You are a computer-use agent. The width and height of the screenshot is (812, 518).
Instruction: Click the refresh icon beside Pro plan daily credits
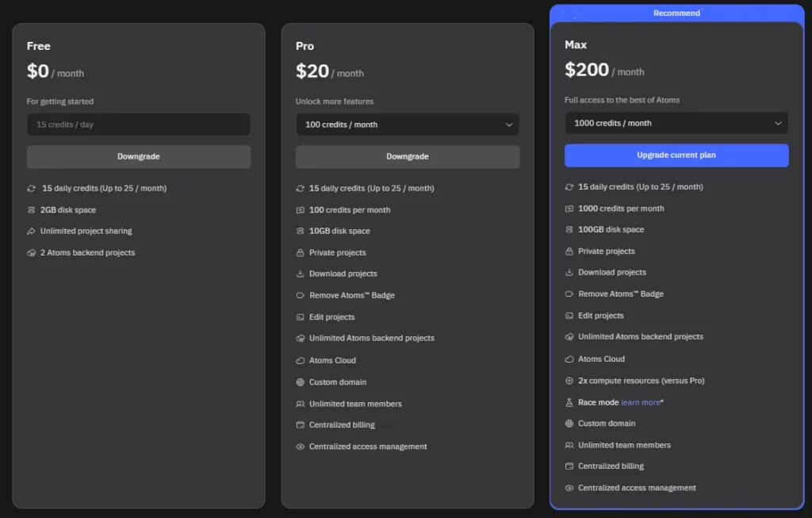300,189
